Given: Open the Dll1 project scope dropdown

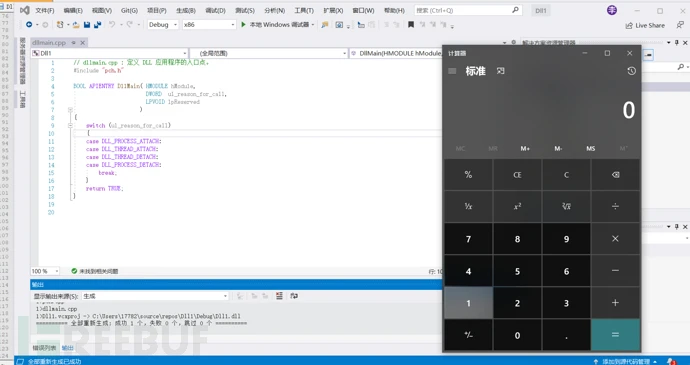Looking at the screenshot, I should 109,53.
